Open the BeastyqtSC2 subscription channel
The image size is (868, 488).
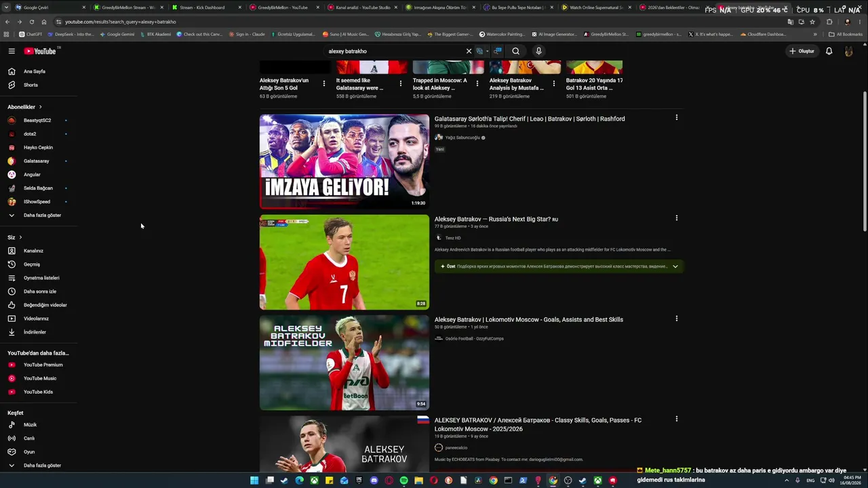point(39,120)
